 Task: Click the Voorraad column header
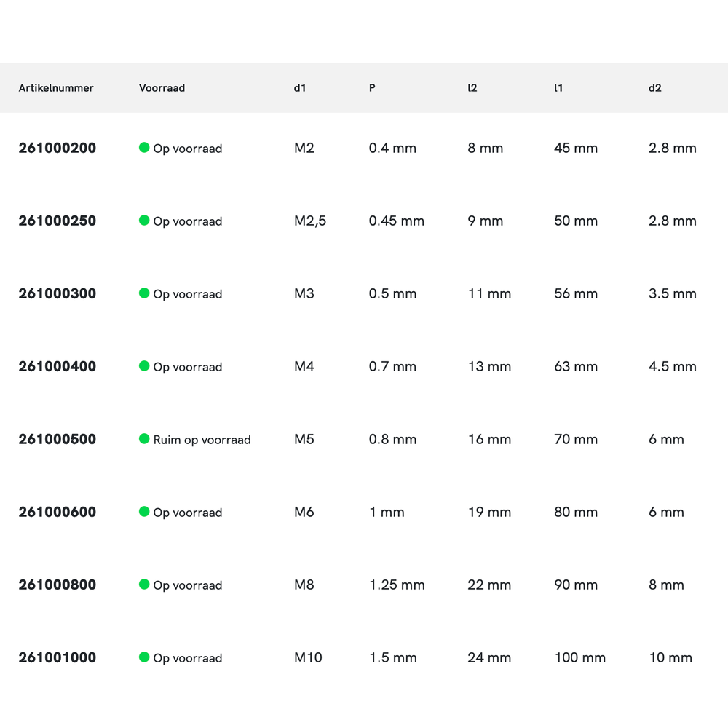pyautogui.click(x=162, y=88)
